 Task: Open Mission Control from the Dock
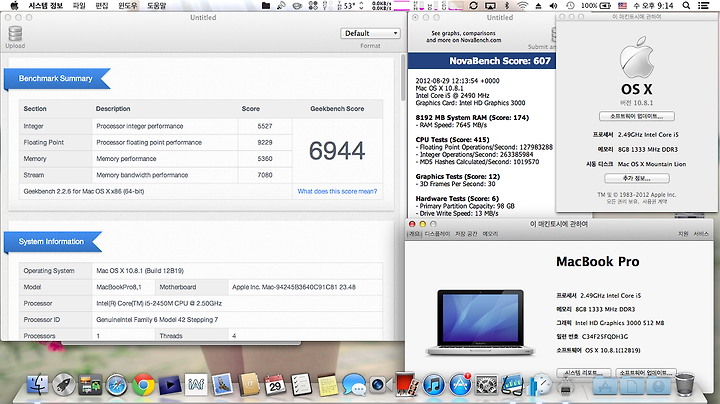point(90,385)
